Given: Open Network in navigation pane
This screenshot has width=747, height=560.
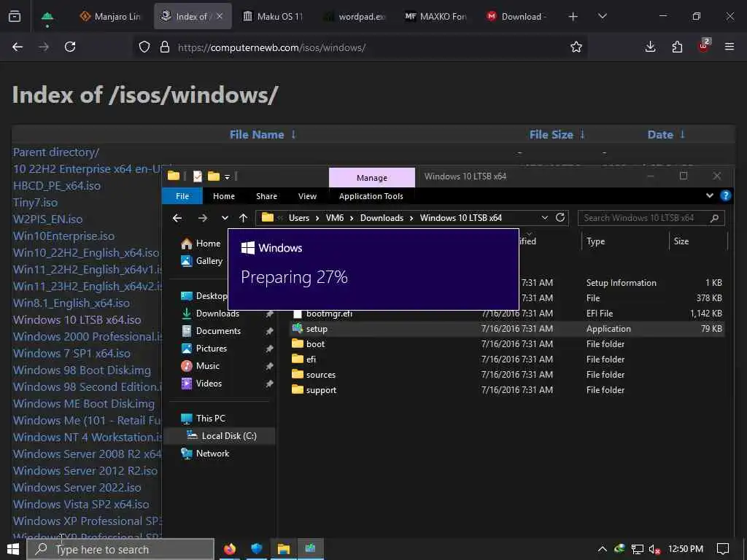Looking at the screenshot, I should coord(205,454).
